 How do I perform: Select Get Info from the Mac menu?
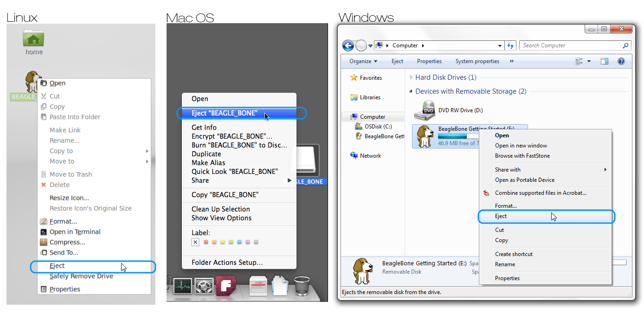coord(204,128)
